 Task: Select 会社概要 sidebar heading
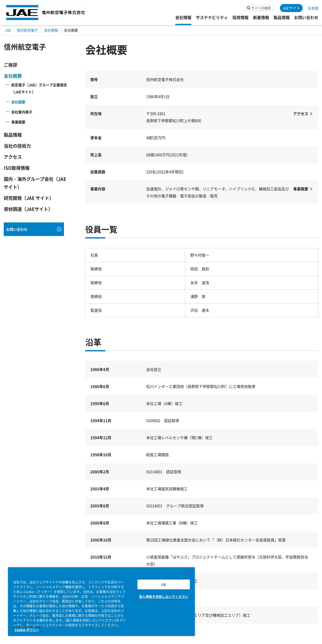point(13,76)
